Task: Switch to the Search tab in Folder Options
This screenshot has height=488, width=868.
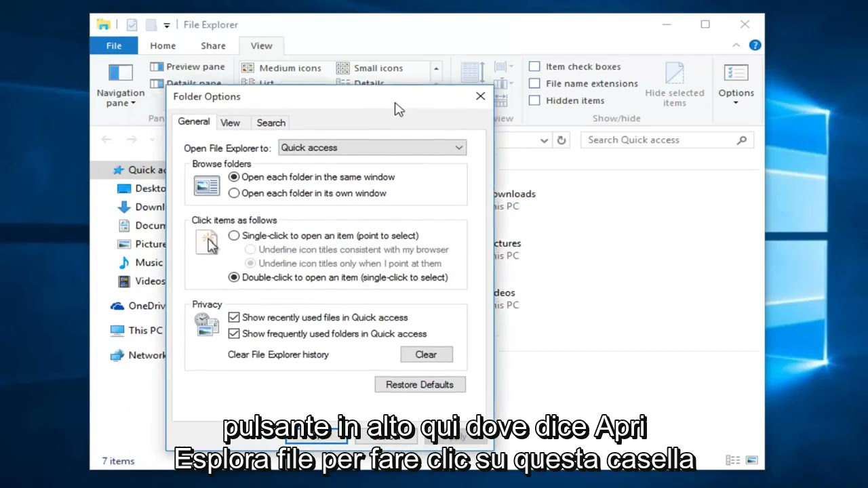Action: pos(271,123)
